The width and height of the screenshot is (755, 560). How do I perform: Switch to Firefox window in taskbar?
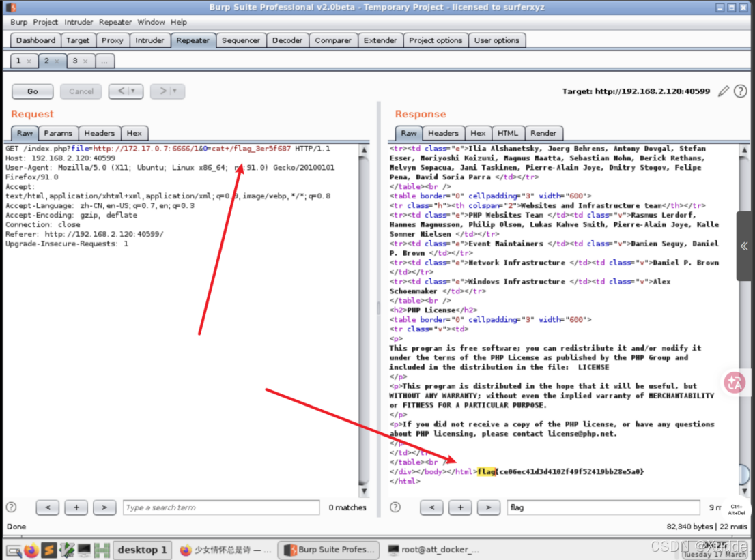tap(225, 549)
